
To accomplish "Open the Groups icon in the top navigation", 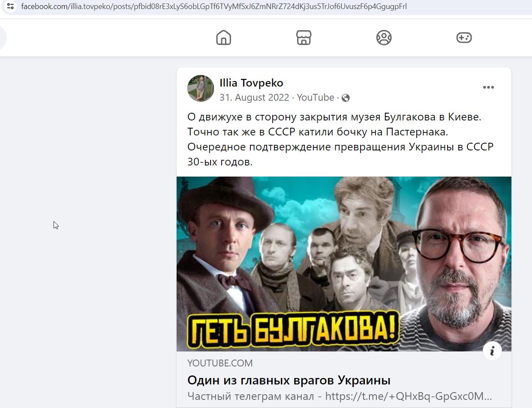I will [384, 38].
